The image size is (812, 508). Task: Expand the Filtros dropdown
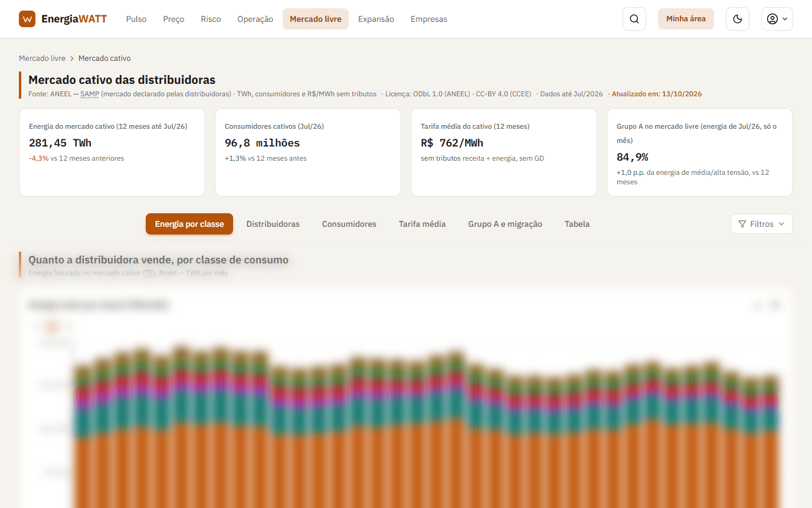tap(761, 224)
